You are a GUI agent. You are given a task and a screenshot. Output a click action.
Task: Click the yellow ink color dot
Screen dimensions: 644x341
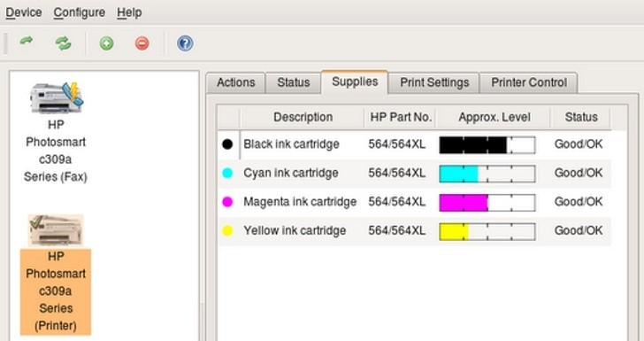click(227, 230)
